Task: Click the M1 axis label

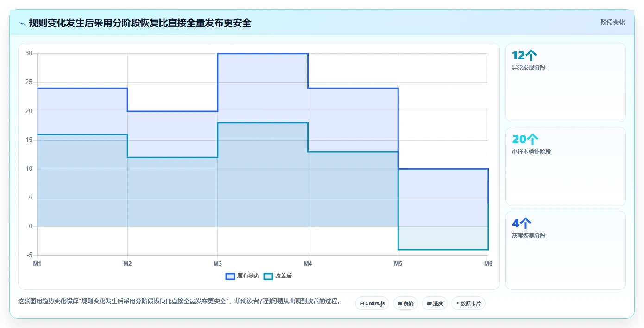Action: point(37,264)
